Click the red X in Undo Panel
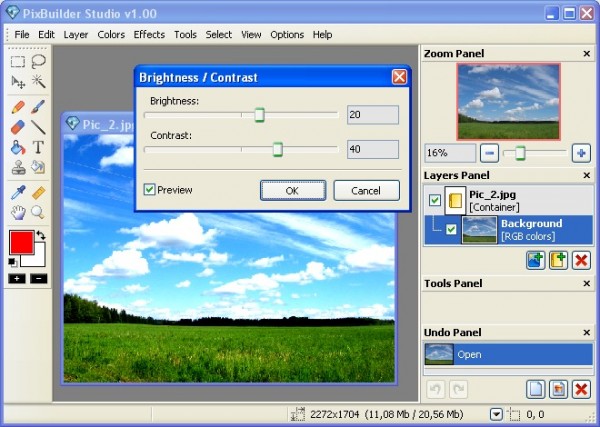This screenshot has height=427, width=600. [581, 390]
